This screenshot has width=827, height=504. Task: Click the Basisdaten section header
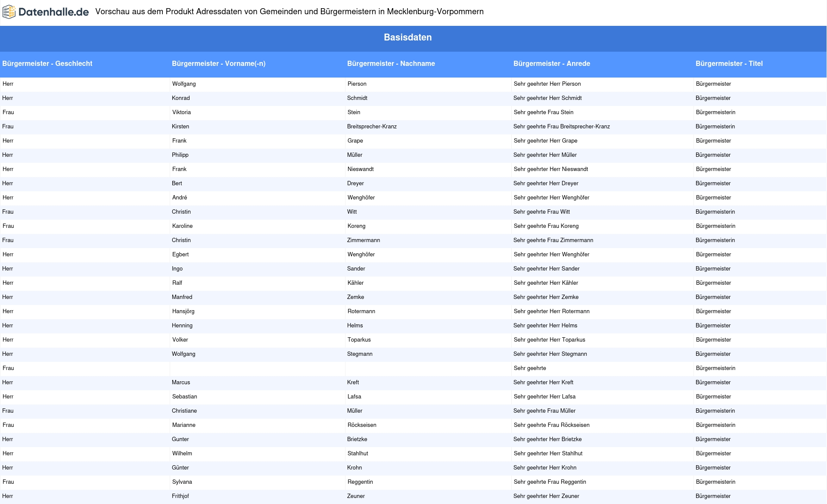pos(407,37)
